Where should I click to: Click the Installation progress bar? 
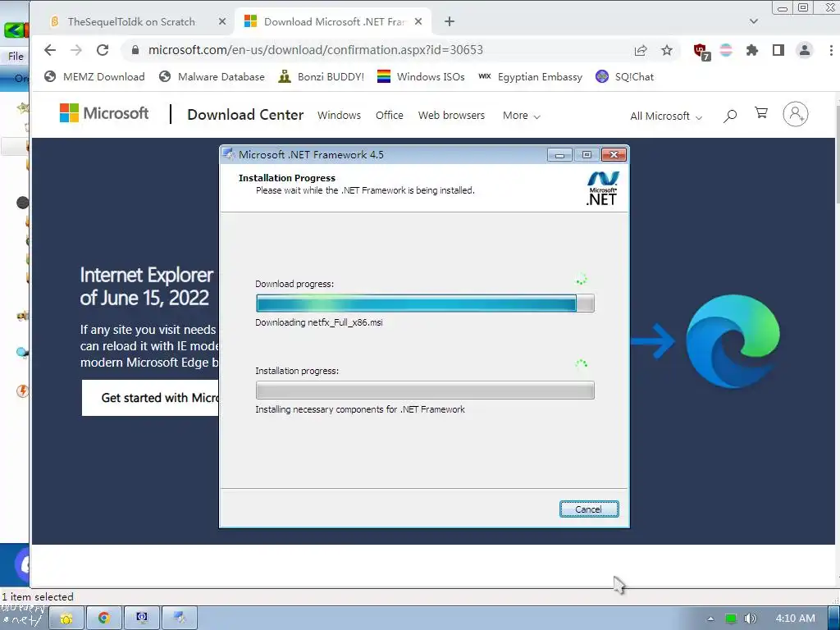click(425, 390)
